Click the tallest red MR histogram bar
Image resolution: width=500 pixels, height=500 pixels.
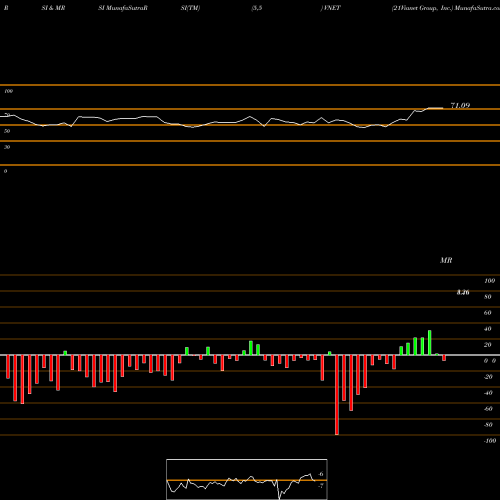[337, 395]
